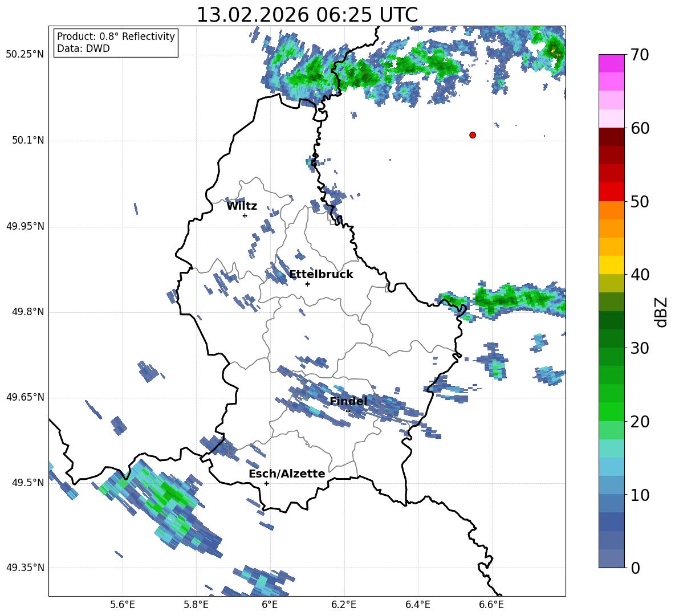The width and height of the screenshot is (675, 616).
Task: Click the colorbar tick value 0
Action: (635, 568)
